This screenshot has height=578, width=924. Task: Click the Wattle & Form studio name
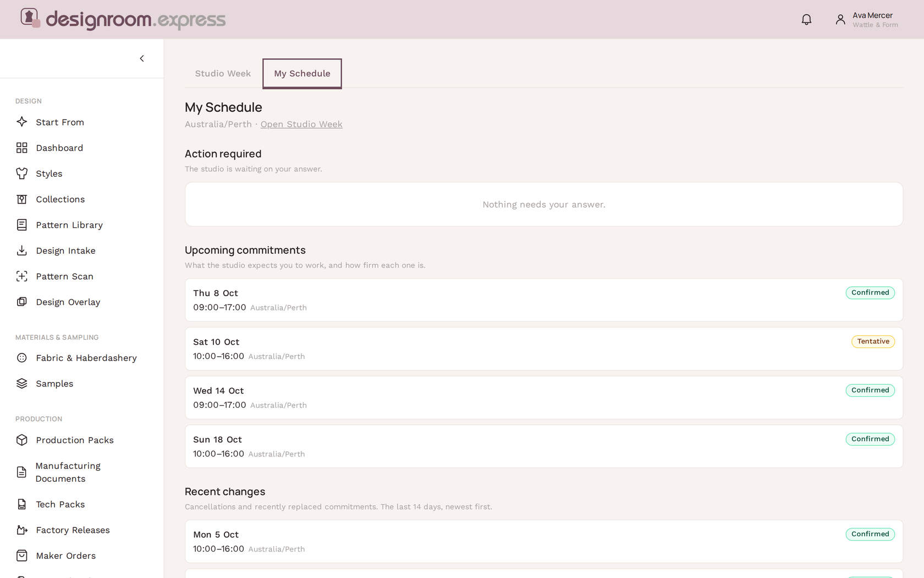pos(875,25)
